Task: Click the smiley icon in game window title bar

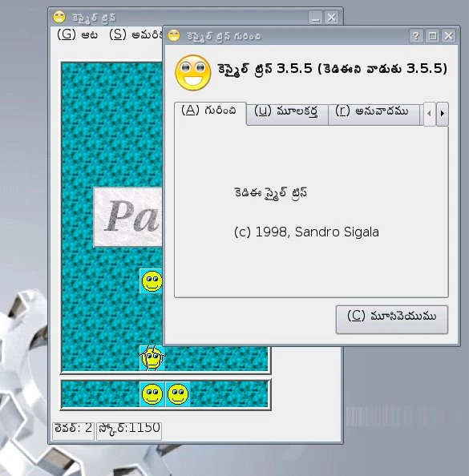Action: click(x=59, y=17)
